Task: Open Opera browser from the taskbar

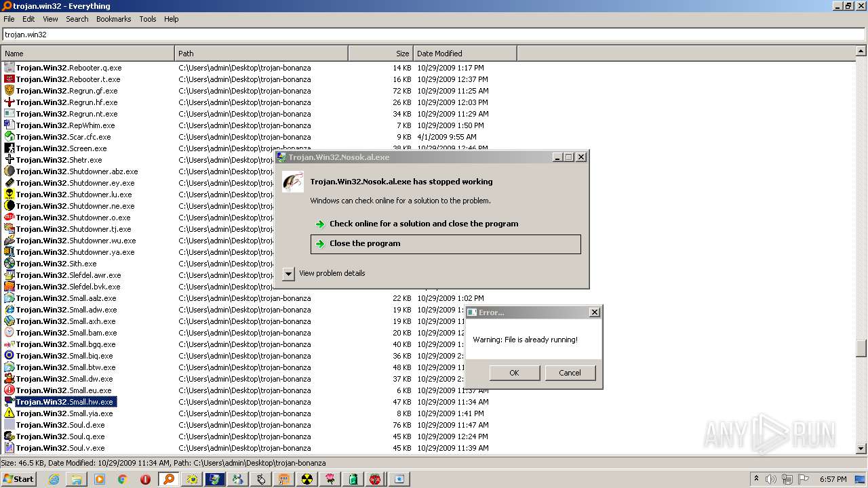Action: [x=146, y=479]
